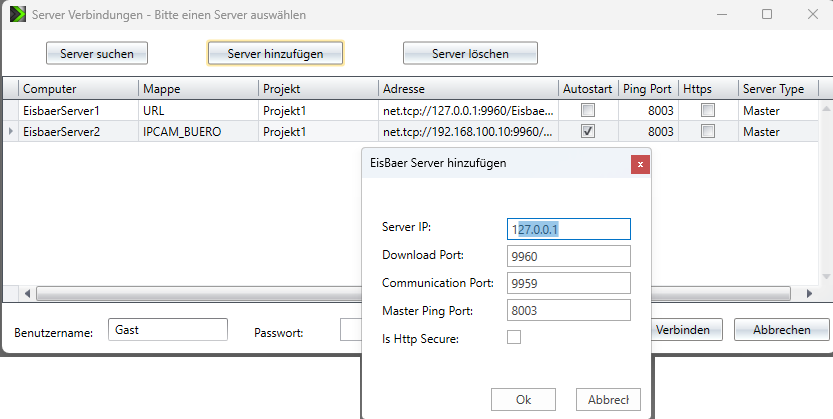Click the vertical scrollbar down arrow
Image resolution: width=833 pixels, height=419 pixels.
pyautogui.click(x=826, y=276)
